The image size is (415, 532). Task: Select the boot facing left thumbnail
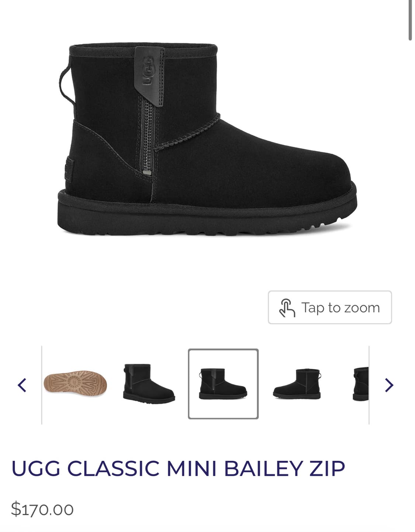click(x=297, y=383)
